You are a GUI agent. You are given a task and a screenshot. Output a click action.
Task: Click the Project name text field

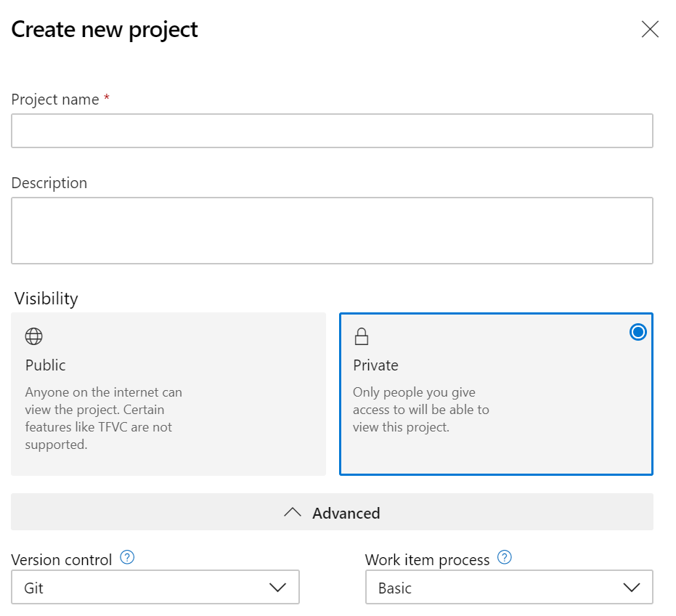[332, 131]
